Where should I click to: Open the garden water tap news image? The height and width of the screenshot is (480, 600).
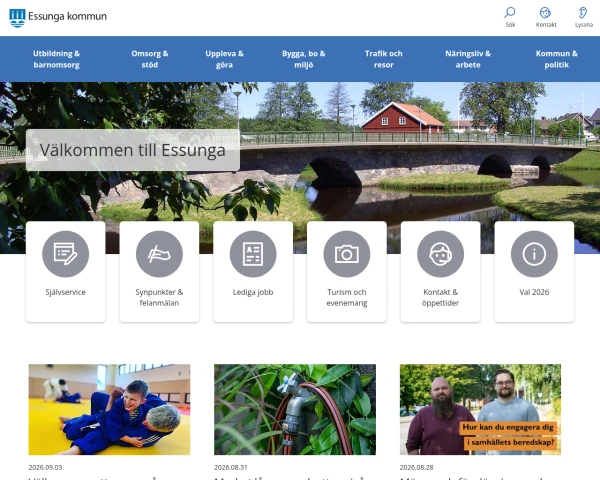tap(295, 409)
